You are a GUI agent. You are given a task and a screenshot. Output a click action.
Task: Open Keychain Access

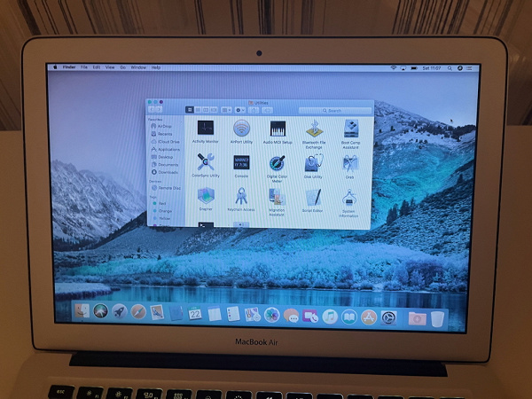[241, 197]
